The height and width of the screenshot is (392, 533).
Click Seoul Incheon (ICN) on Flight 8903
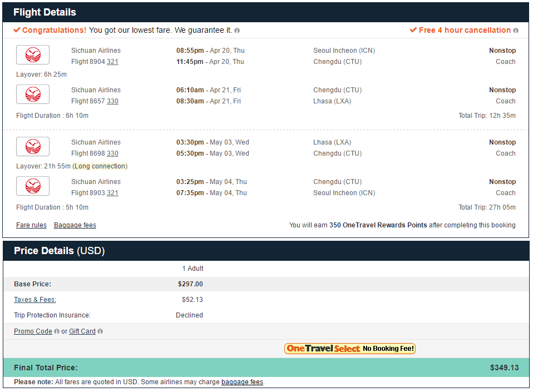344,192
